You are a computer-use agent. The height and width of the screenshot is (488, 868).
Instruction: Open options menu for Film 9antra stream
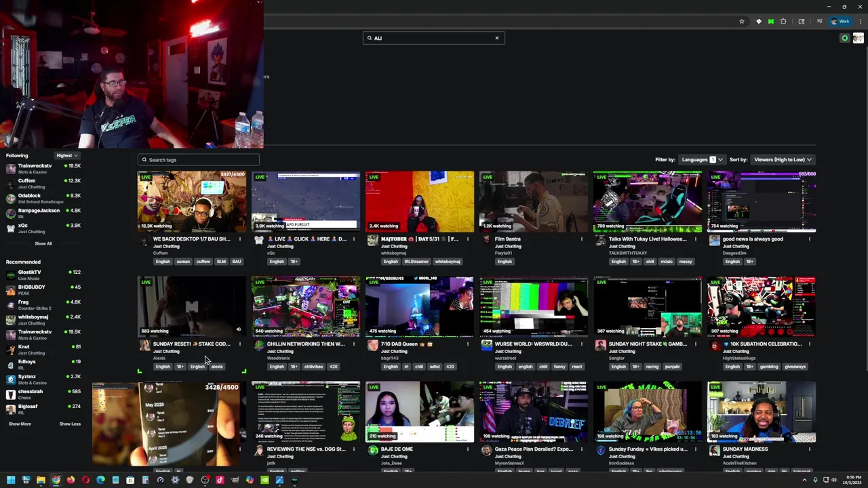pyautogui.click(x=581, y=239)
